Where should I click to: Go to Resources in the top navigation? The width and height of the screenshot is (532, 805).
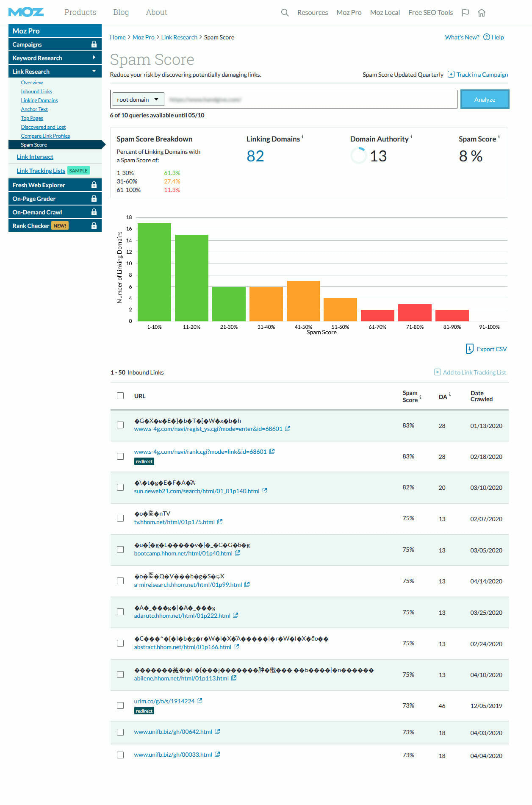[x=313, y=13]
